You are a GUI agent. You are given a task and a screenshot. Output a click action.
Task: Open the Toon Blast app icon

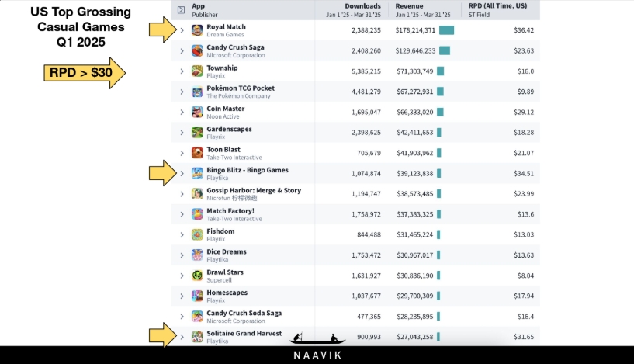[197, 153]
